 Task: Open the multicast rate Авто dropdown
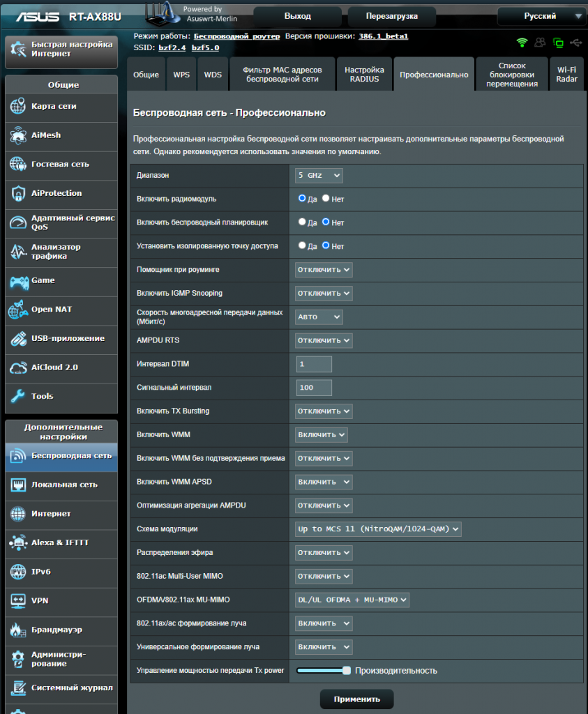[319, 317]
